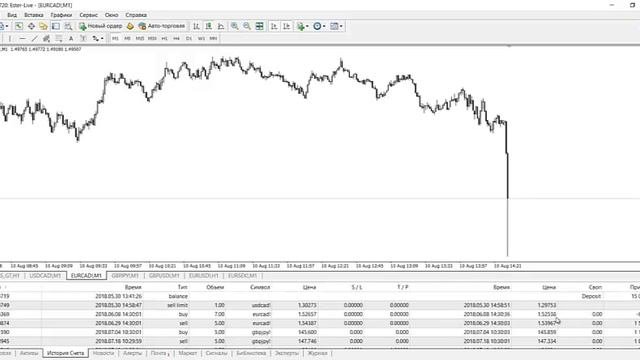Image resolution: width=640 pixels, height=360 pixels.
Task: Expand templates dropdown arrow
Action: click(341, 27)
